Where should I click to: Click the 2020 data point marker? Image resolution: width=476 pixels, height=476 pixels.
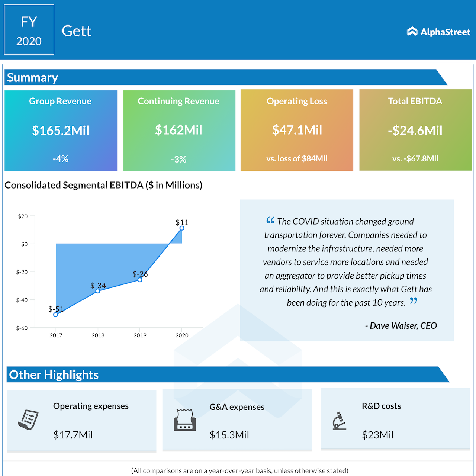182,228
